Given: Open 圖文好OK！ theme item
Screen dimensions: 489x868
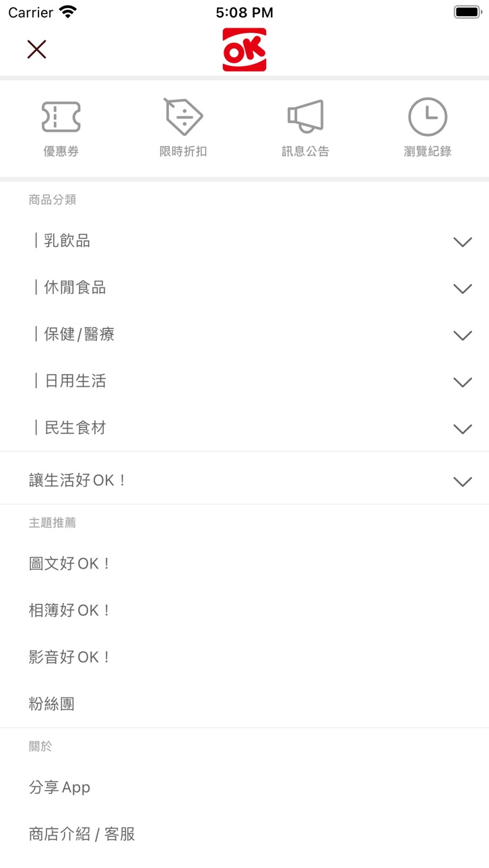Looking at the screenshot, I should click(69, 564).
